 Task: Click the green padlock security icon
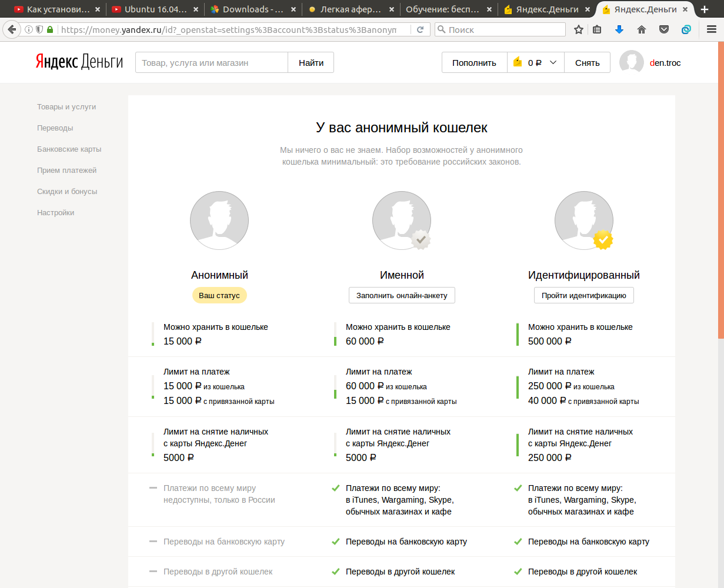[50, 29]
